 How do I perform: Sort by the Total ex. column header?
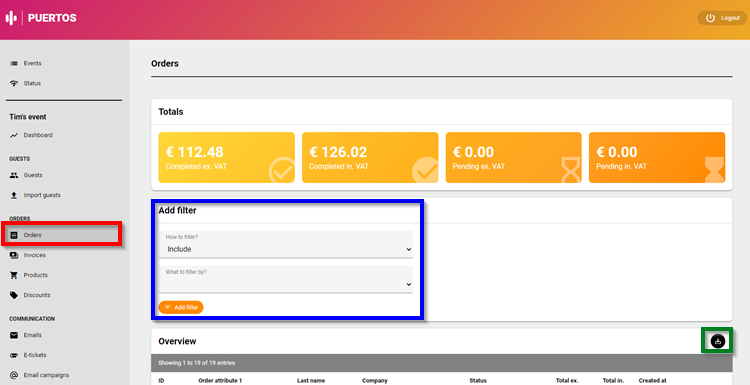567,381
